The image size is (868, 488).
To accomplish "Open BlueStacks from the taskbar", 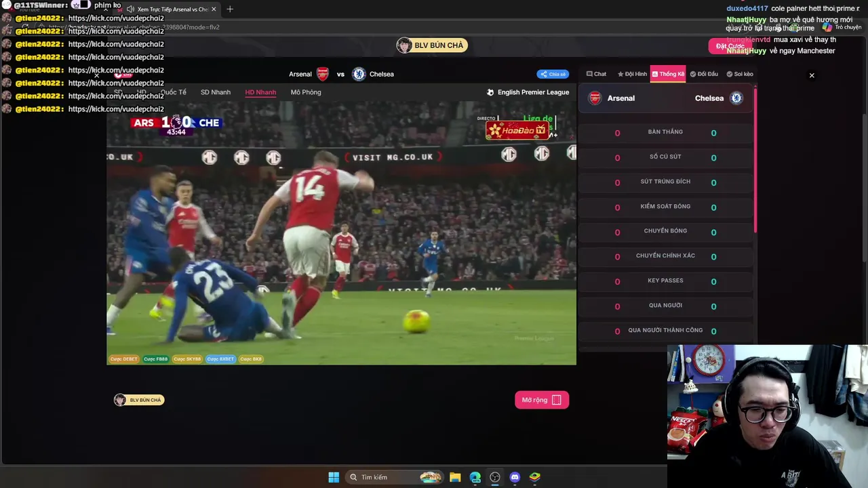I will click(534, 477).
